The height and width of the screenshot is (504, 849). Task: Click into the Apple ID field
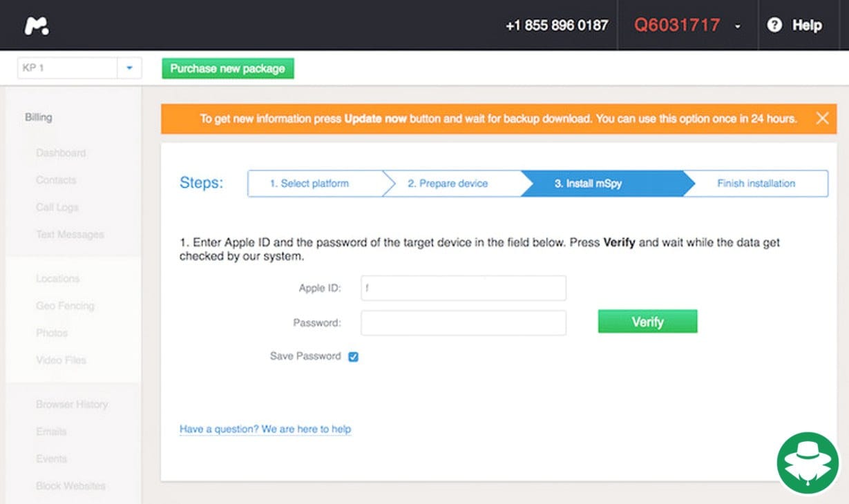point(463,288)
